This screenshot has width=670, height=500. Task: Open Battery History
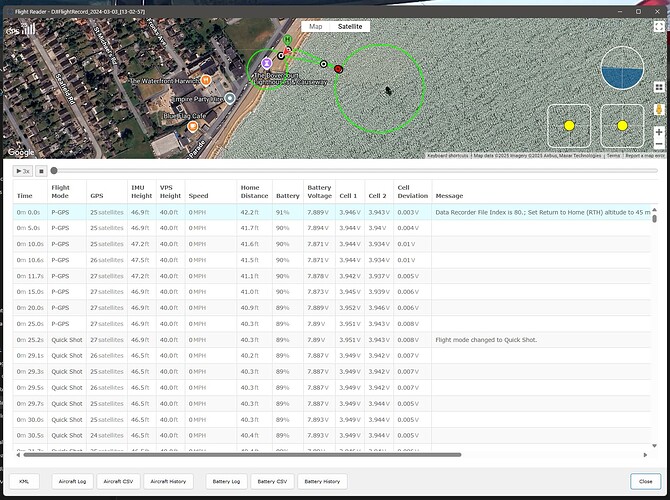click(322, 481)
